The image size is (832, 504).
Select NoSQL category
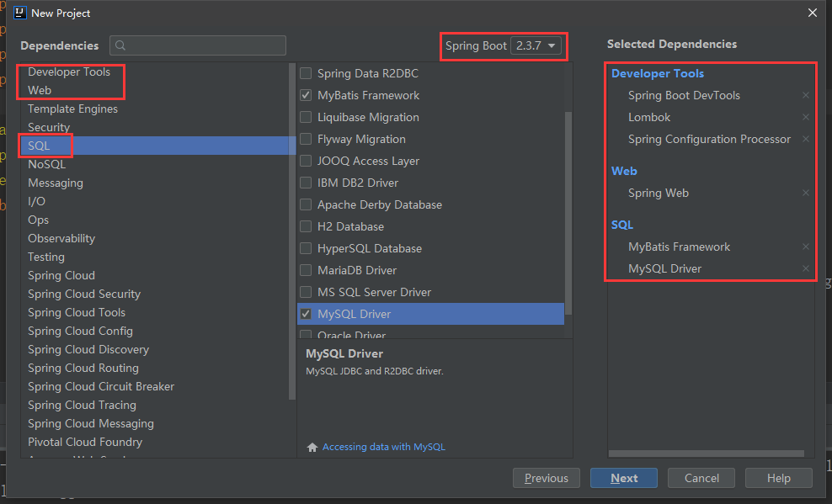46,164
